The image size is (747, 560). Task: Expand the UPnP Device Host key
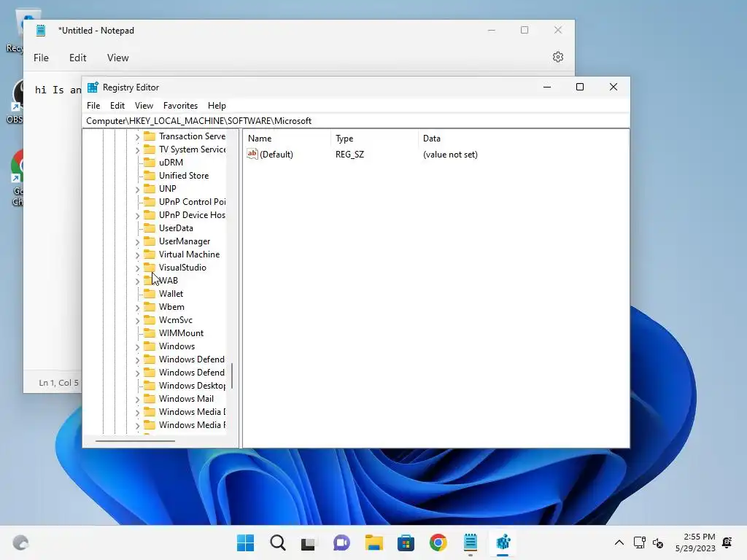[x=137, y=216]
